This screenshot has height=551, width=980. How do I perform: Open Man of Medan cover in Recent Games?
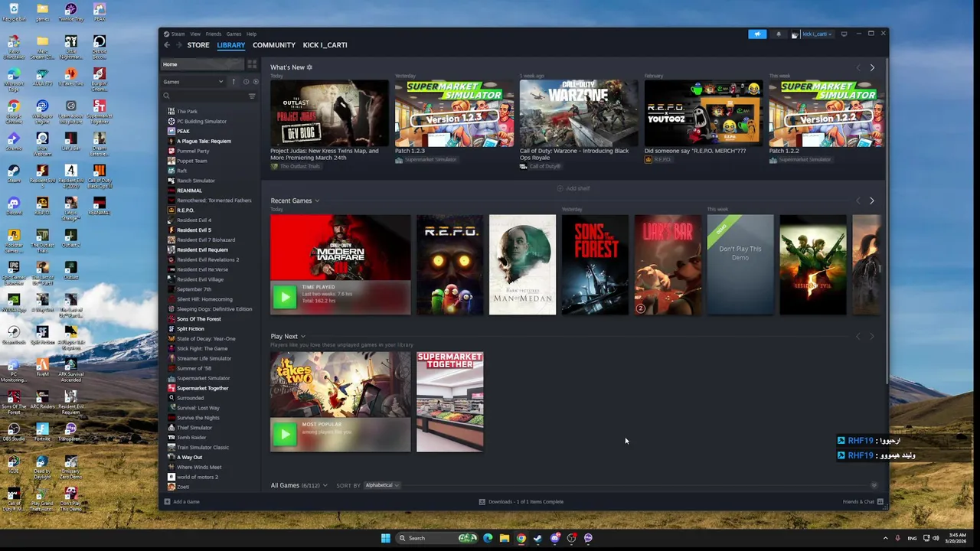tap(522, 265)
